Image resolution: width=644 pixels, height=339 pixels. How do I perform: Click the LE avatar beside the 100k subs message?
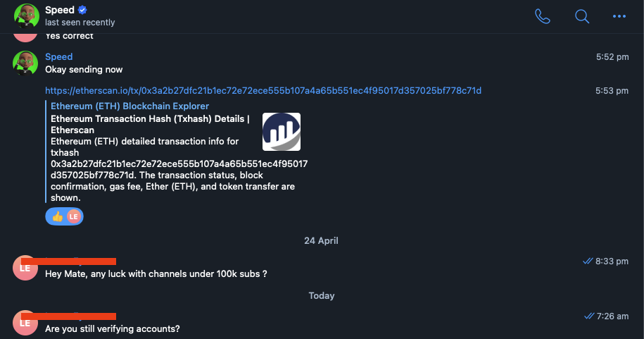point(25,268)
